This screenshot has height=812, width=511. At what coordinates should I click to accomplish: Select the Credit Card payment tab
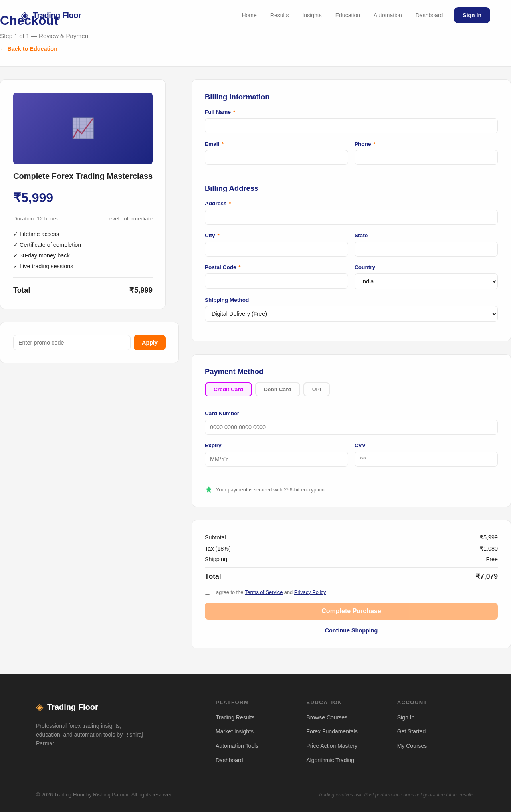point(228,390)
